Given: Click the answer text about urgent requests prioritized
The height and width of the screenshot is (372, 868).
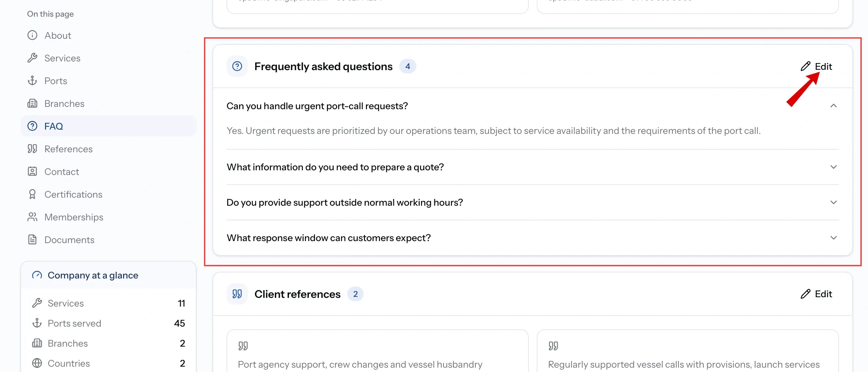Looking at the screenshot, I should pos(493,131).
